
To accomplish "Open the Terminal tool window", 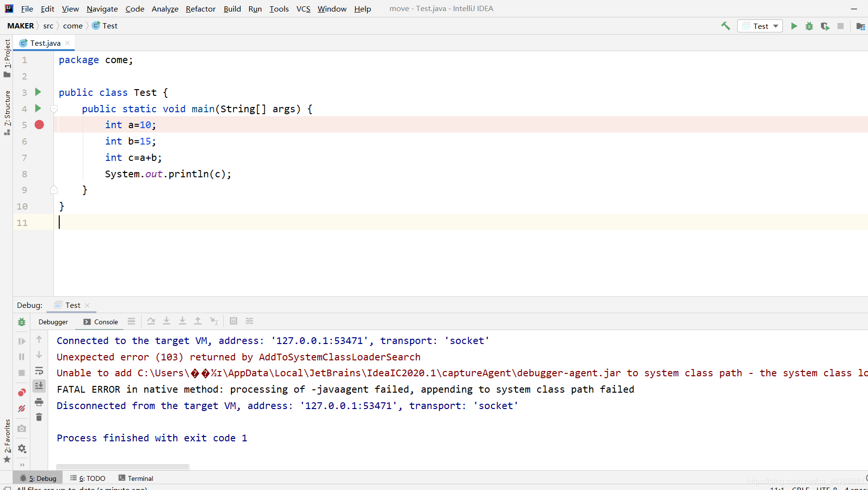I will pyautogui.click(x=140, y=478).
